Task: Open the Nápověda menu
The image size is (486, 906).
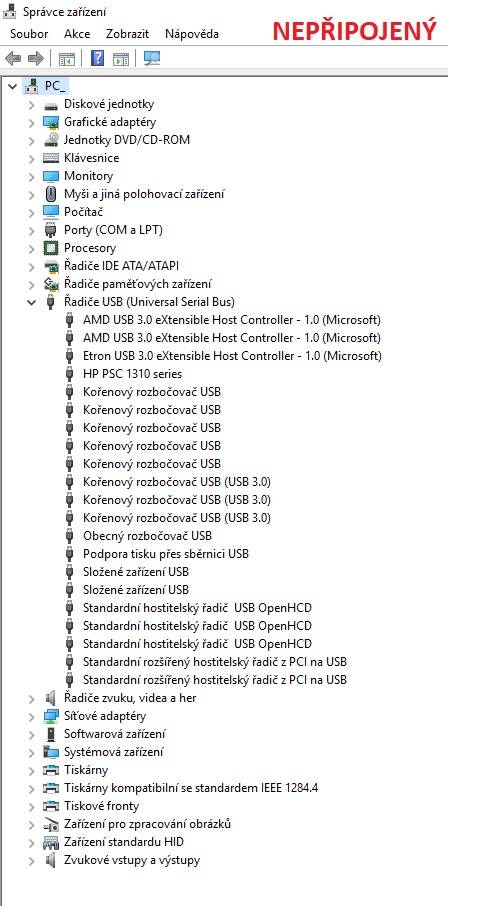Action: (192, 34)
